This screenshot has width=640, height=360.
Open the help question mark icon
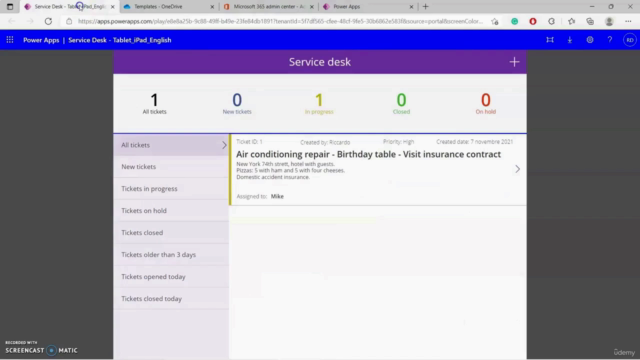[610, 40]
